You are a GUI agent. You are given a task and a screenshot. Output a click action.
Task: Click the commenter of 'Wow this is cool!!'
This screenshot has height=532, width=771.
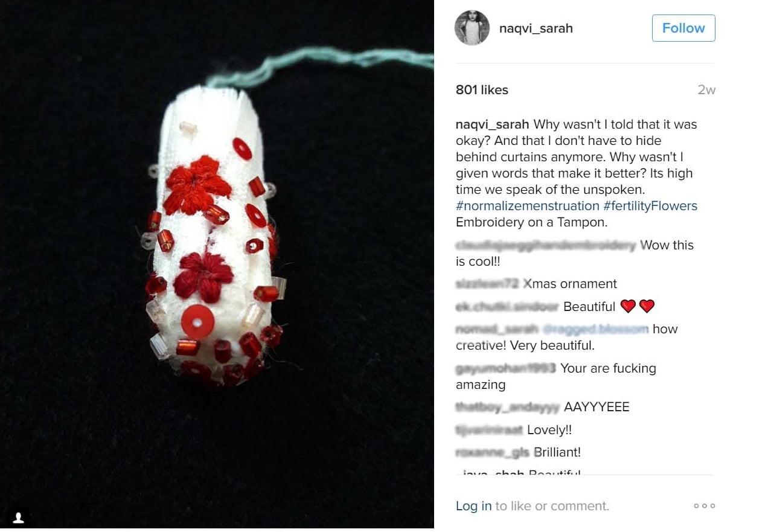click(546, 245)
